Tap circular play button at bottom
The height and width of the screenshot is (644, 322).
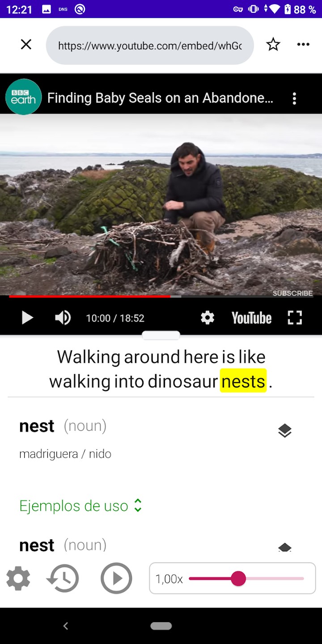(116, 578)
